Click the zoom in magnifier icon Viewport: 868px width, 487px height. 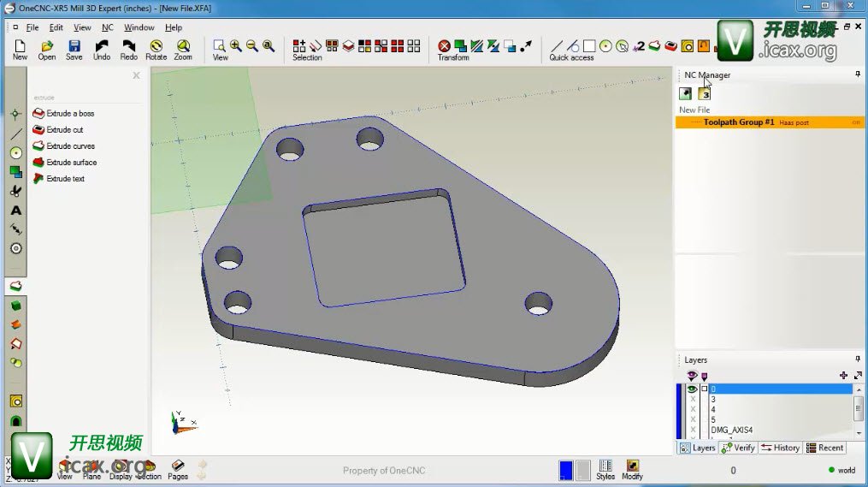[235, 45]
